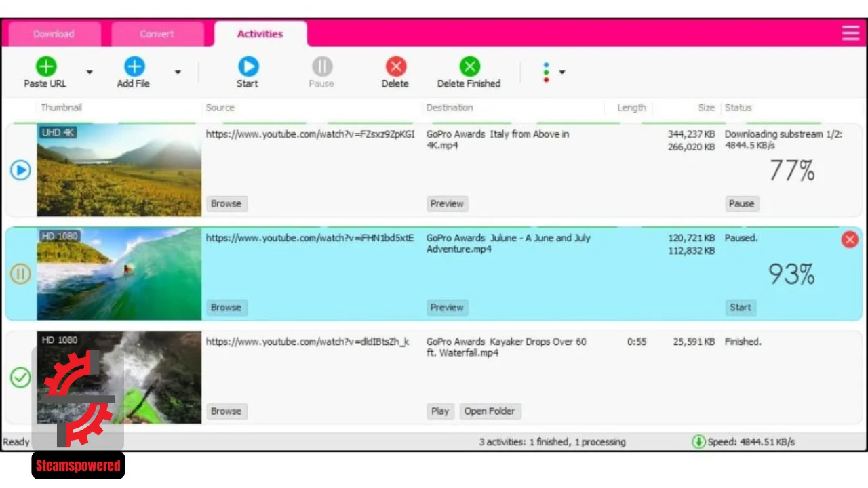Sort by the Status column header
This screenshot has width=868, height=488.
[738, 108]
